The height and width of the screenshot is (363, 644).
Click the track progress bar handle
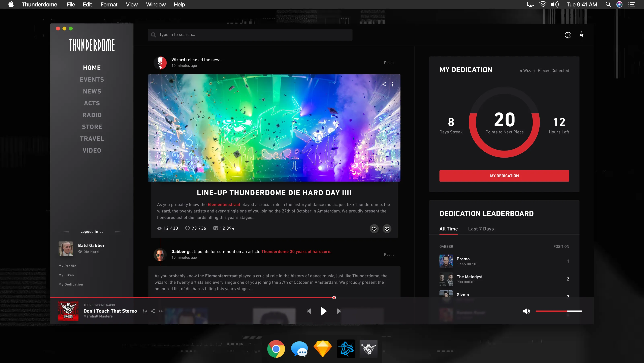pos(334,297)
